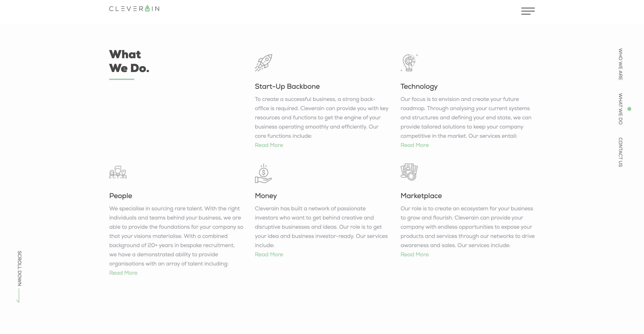The width and height of the screenshot is (644, 334).
Task: Open Read More under Marketplace
Action: [414, 254]
